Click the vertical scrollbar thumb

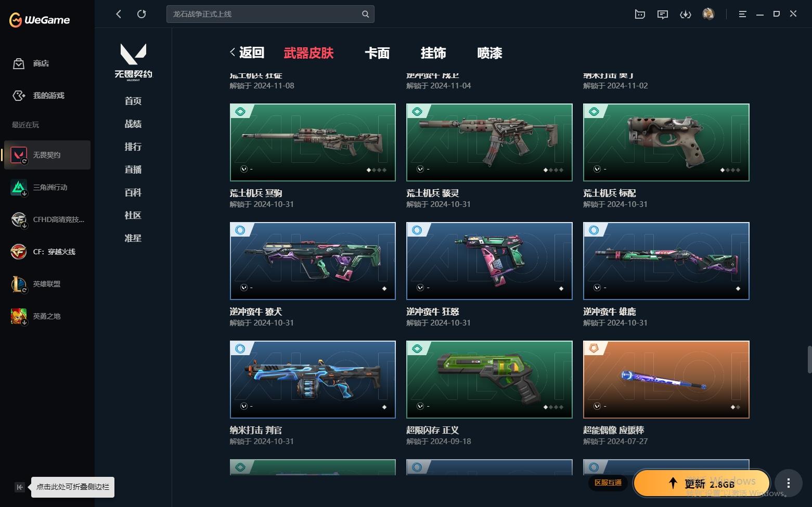pos(809,359)
